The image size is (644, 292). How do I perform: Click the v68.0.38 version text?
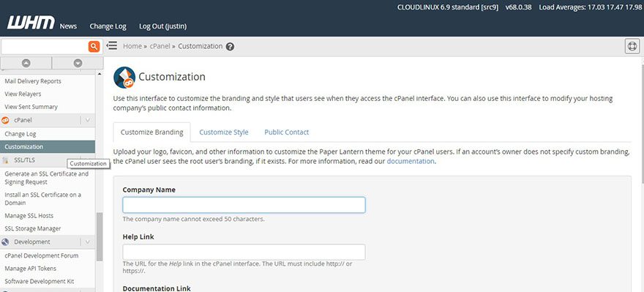tap(519, 7)
